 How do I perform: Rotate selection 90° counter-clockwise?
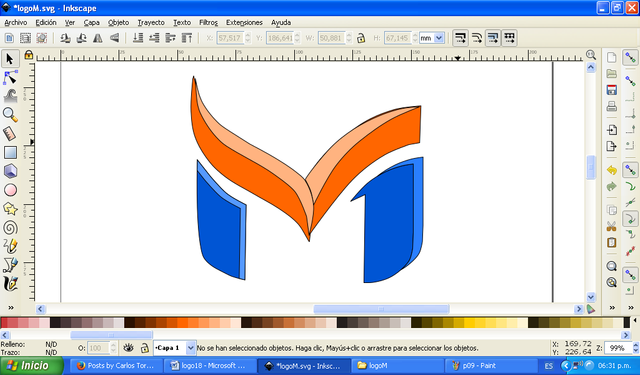click(65, 38)
